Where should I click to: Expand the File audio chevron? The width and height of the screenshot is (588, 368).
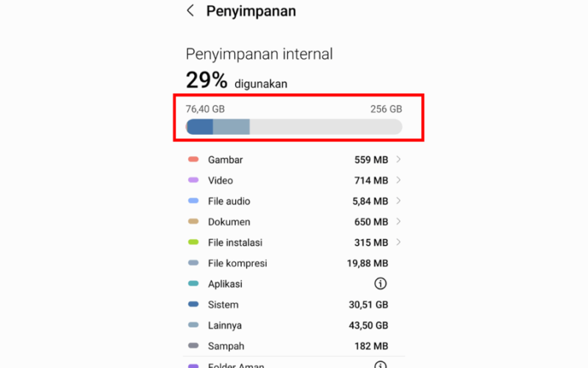pyautogui.click(x=398, y=201)
